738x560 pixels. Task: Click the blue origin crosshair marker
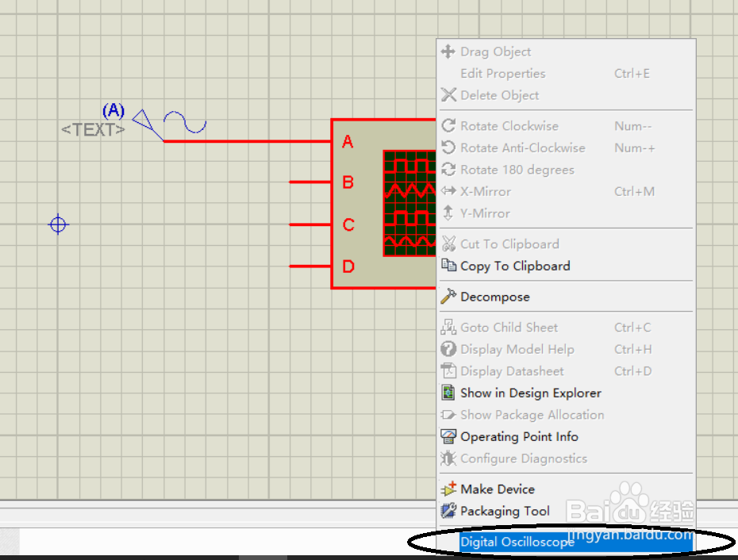[58, 224]
